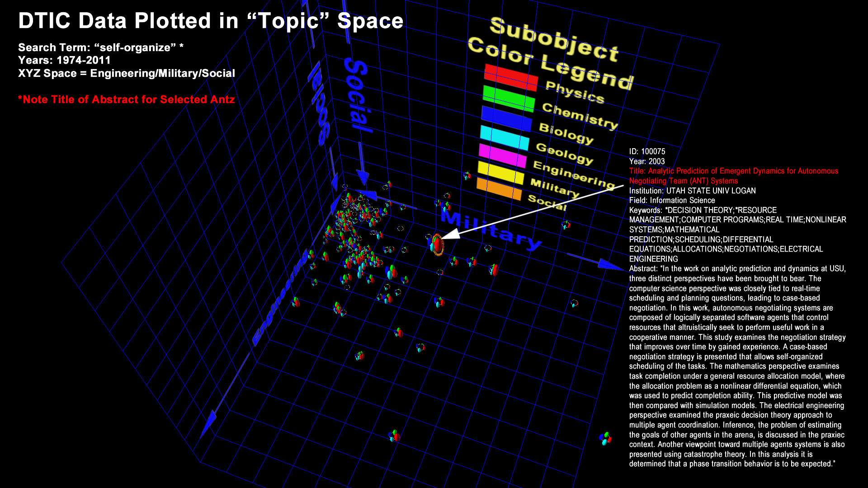This screenshot has width=868, height=488.
Task: Select the highlighted red glyph with yellow ring
Action: 437,244
